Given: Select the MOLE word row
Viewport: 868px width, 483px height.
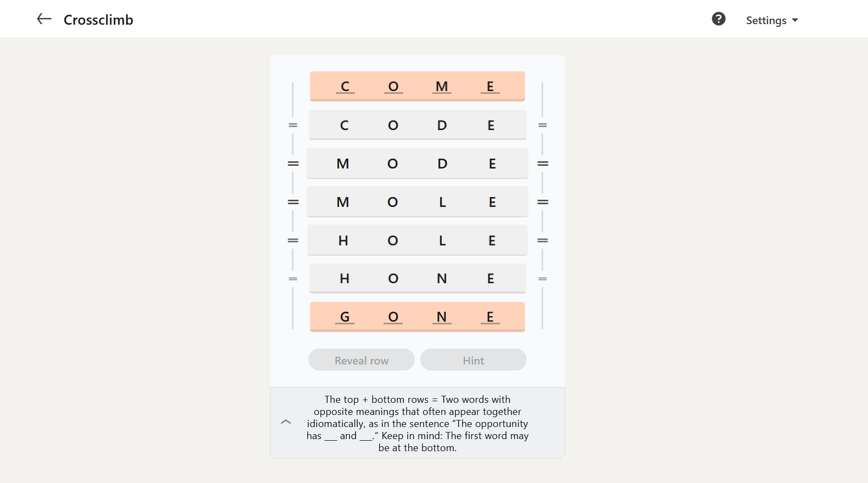Looking at the screenshot, I should coord(418,202).
